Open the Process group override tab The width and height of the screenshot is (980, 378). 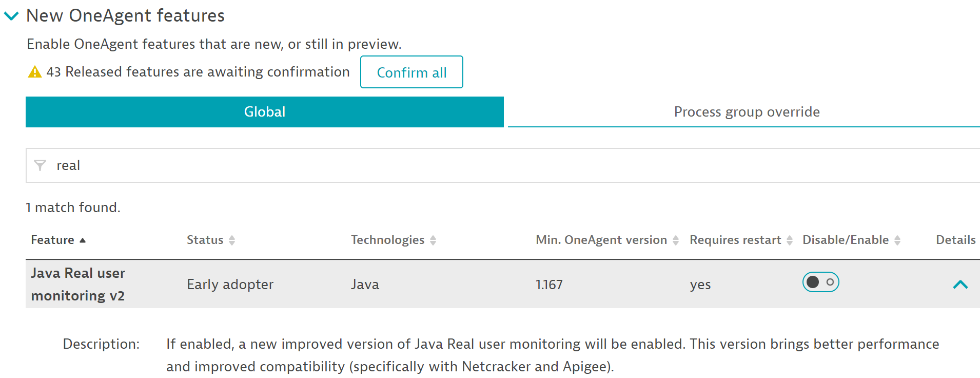point(746,112)
